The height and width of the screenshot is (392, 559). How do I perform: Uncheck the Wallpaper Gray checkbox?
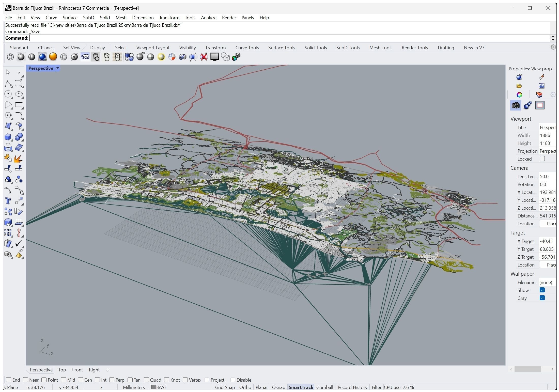[542, 298]
